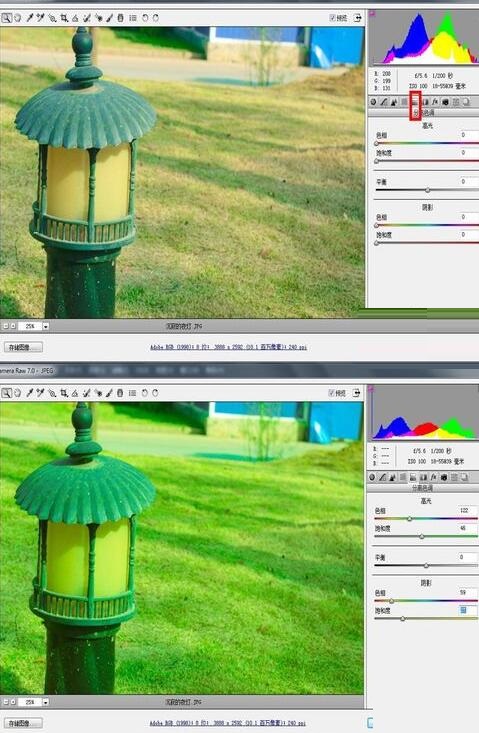This screenshot has width=479, height=733.
Task: Zoom out with minus button, upper window
Action: [x=5, y=326]
